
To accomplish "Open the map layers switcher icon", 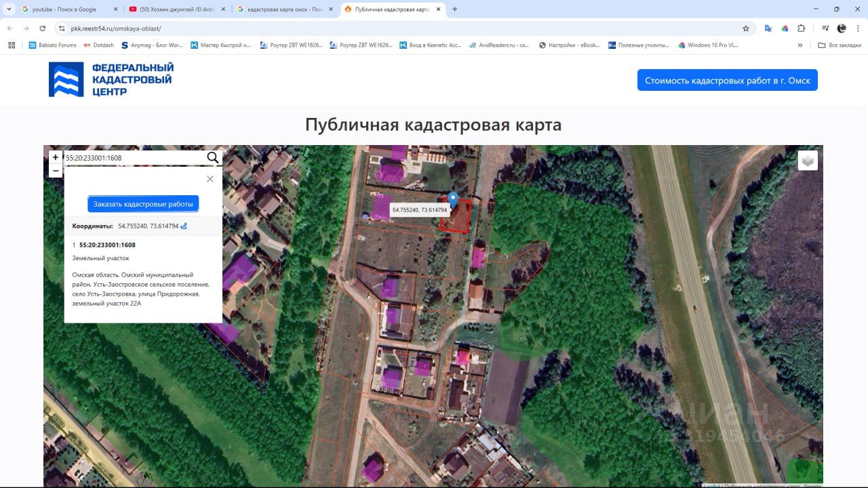I will 808,161.
